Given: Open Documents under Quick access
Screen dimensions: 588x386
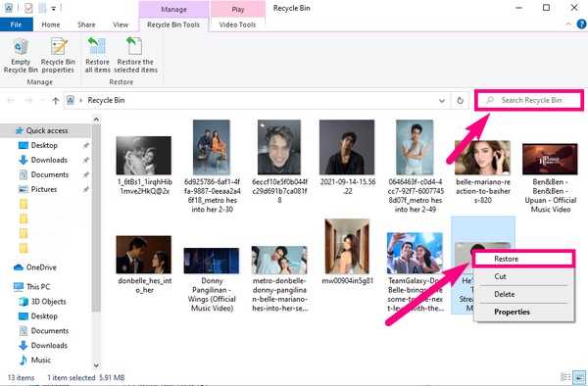Looking at the screenshot, I should click(x=50, y=174).
